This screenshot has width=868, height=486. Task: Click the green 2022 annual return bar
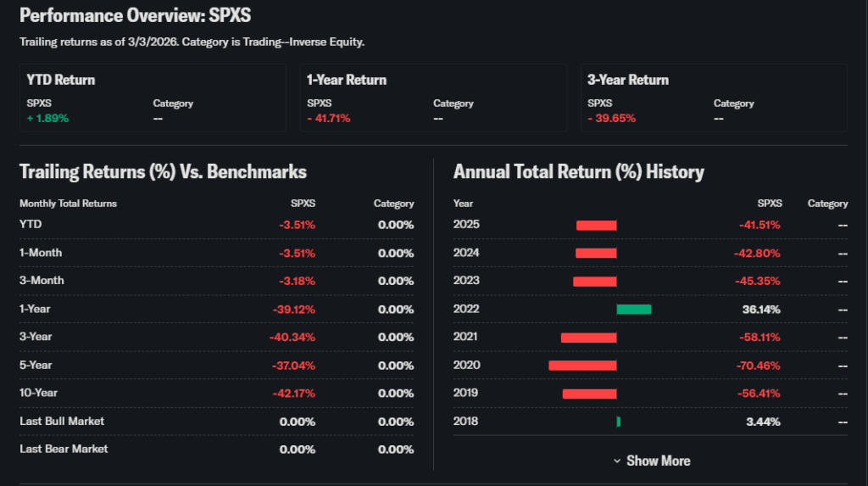tap(634, 310)
